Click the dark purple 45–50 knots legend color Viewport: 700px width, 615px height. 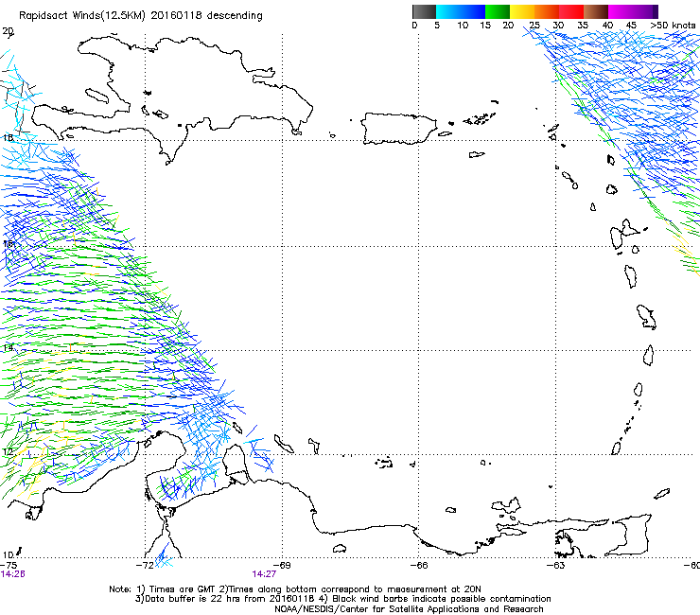(x=645, y=11)
